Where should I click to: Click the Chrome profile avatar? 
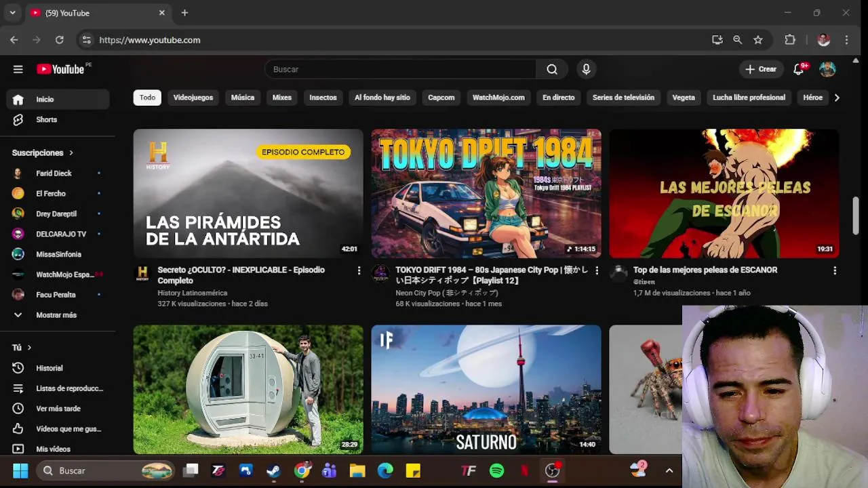824,40
